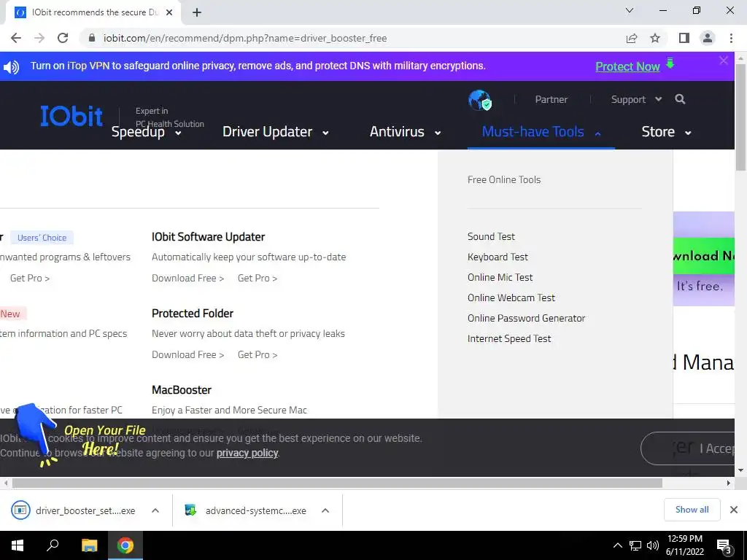The width and height of the screenshot is (747, 560).
Task: Open the Chrome three-dot menu
Action: point(731,38)
